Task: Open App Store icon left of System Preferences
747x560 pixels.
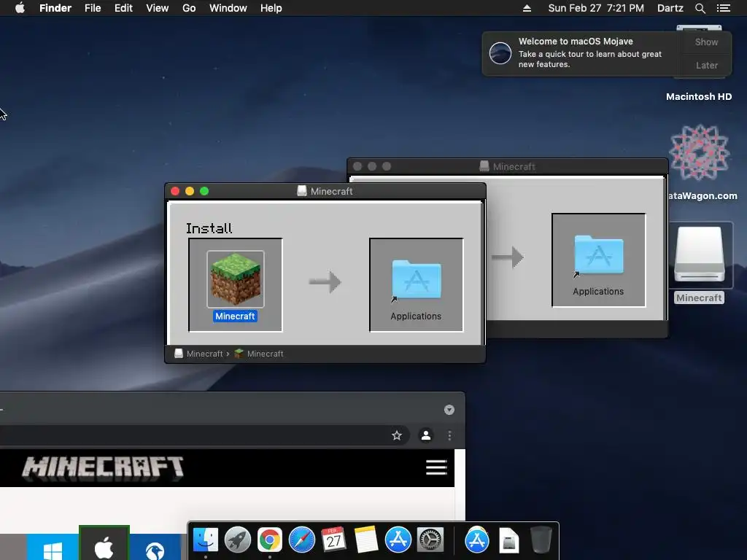Action: point(398,540)
